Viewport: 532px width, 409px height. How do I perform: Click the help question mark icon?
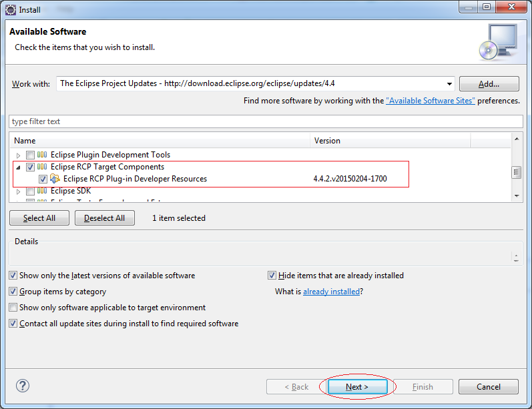23,386
